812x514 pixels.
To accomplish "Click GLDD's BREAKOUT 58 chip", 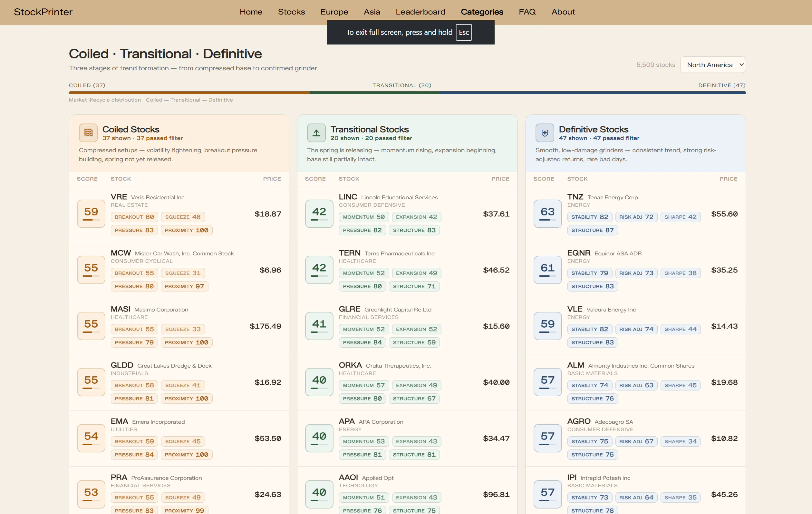I will tap(134, 385).
